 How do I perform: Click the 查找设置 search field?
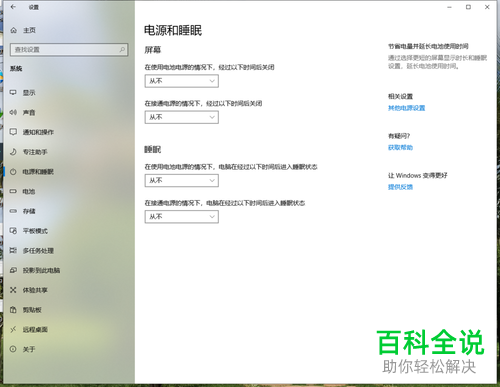[x=69, y=50]
